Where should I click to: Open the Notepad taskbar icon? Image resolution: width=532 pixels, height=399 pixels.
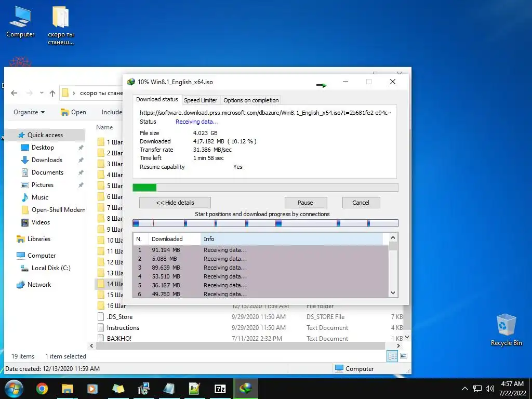[x=169, y=389]
